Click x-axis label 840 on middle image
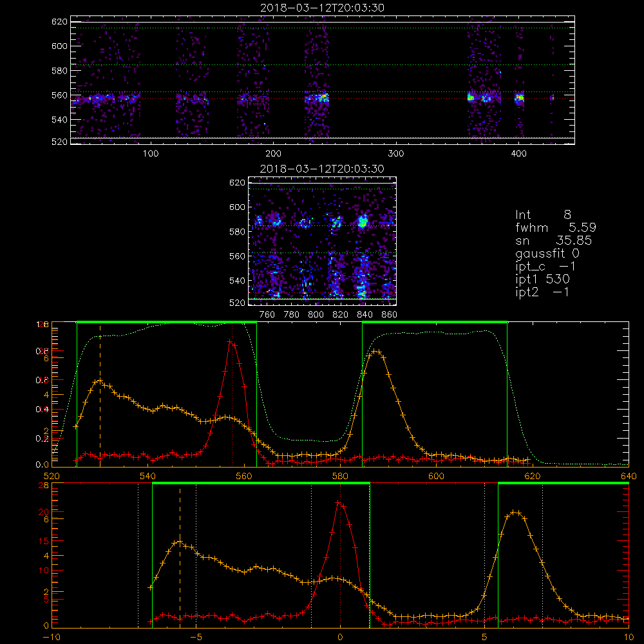The width and height of the screenshot is (644, 644). pos(365,315)
